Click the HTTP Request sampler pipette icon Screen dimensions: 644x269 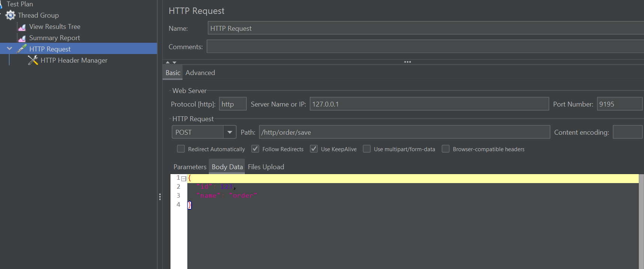pos(22,49)
